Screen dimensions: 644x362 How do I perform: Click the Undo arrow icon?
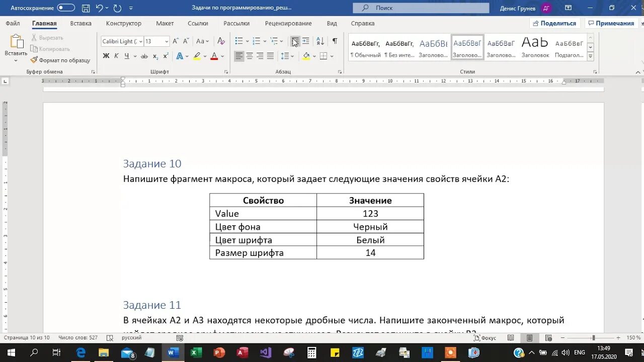99,8
